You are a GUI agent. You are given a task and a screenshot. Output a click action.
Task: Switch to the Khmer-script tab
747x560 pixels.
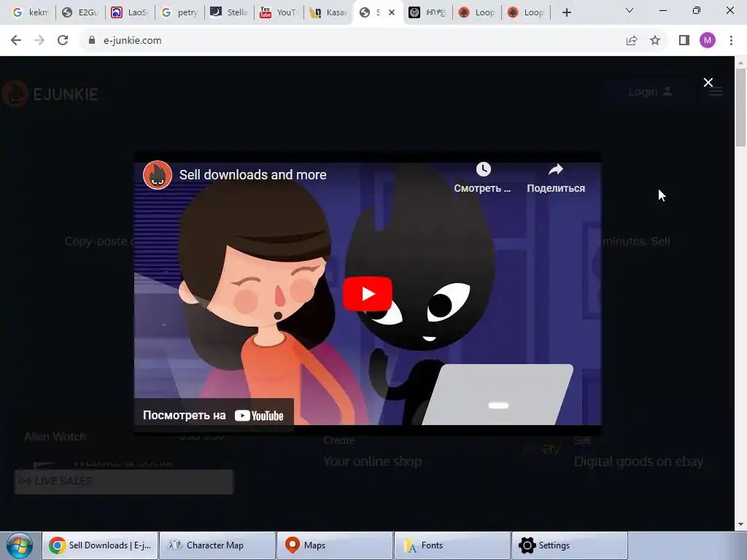click(427, 12)
